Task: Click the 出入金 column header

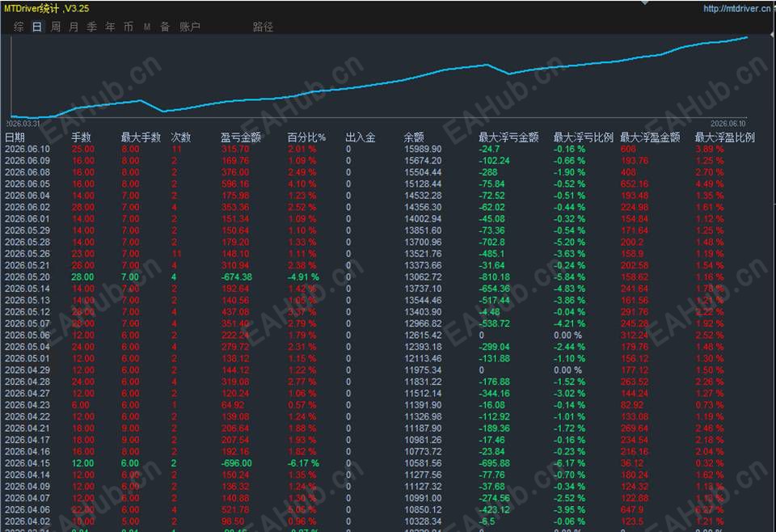Action: [x=361, y=137]
